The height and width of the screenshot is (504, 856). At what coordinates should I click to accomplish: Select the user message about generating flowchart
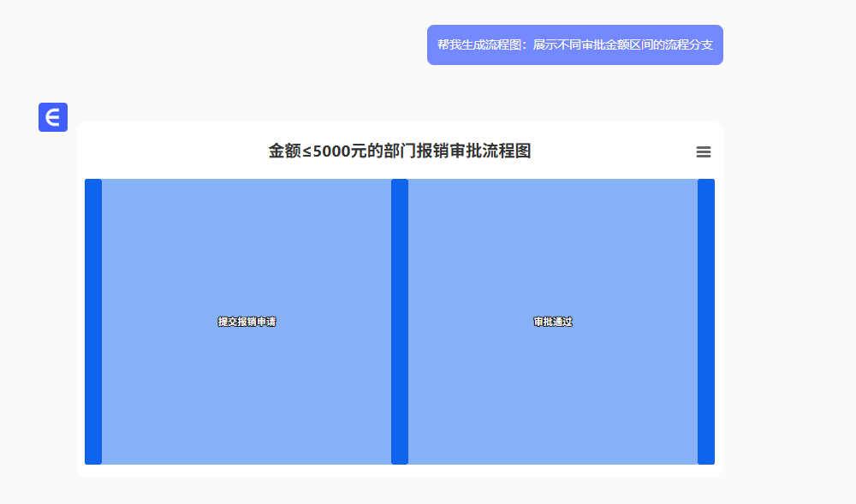[575, 44]
